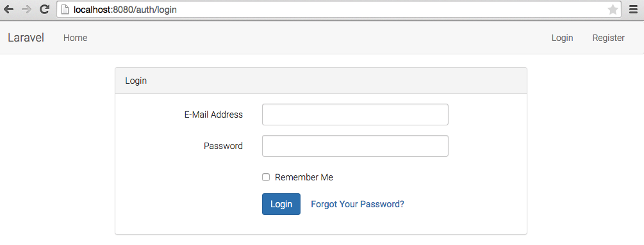The image size is (644, 245).
Task: Open the Register navigation link
Action: coord(608,38)
